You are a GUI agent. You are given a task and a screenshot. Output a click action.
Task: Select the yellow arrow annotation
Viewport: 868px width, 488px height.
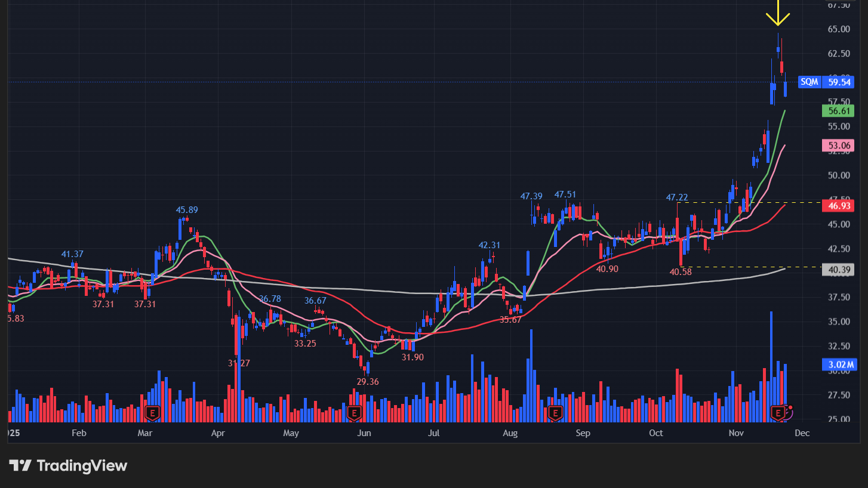778,14
